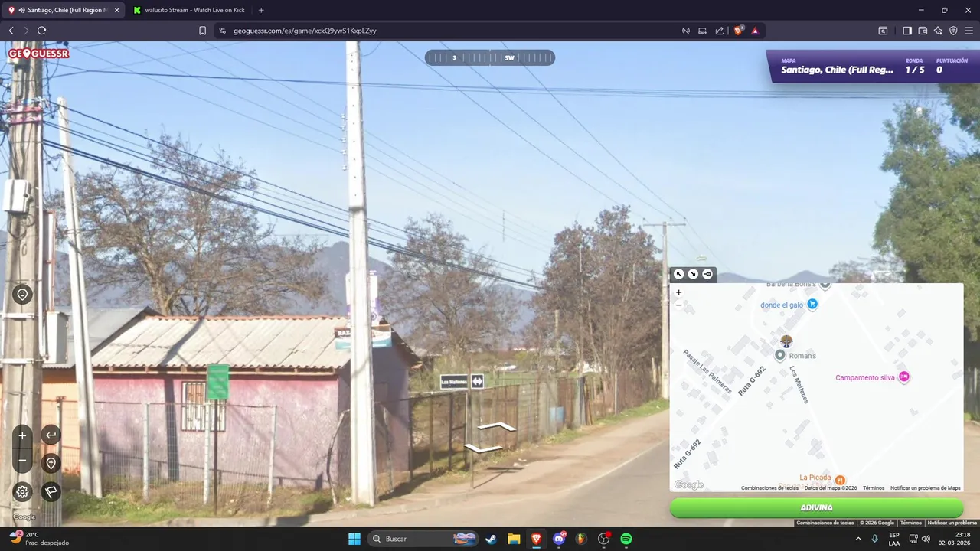This screenshot has width=980, height=551.
Task: Open Brave Shields lion icon
Action: point(739,31)
